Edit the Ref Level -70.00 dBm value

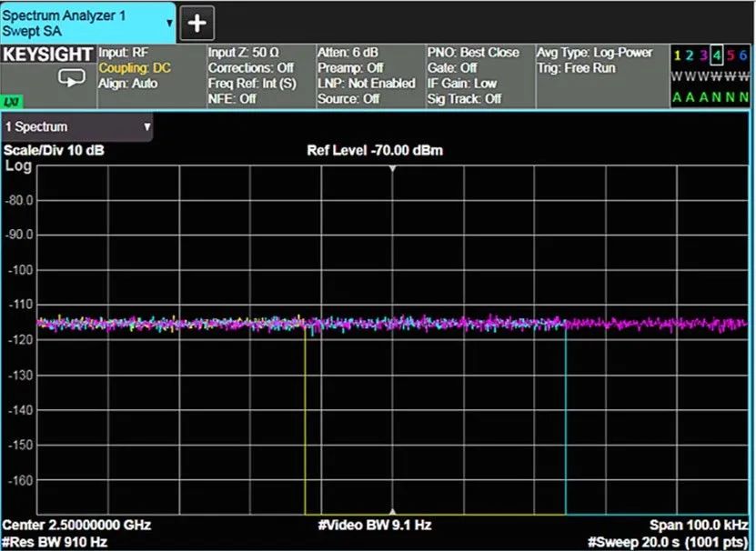click(x=375, y=150)
